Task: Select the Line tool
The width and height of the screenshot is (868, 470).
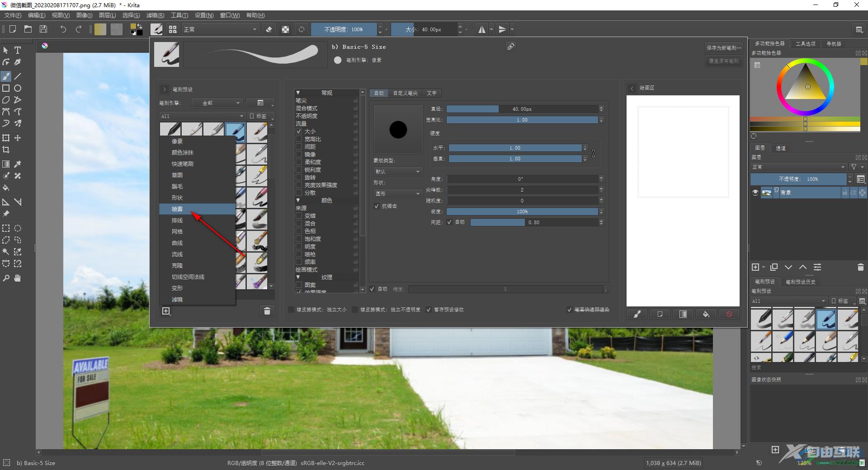Action: pyautogui.click(x=18, y=76)
